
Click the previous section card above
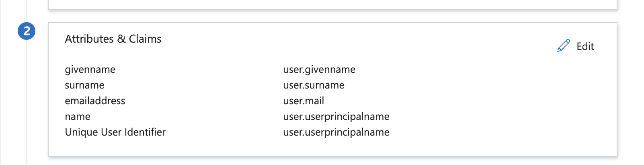click(x=332, y=4)
